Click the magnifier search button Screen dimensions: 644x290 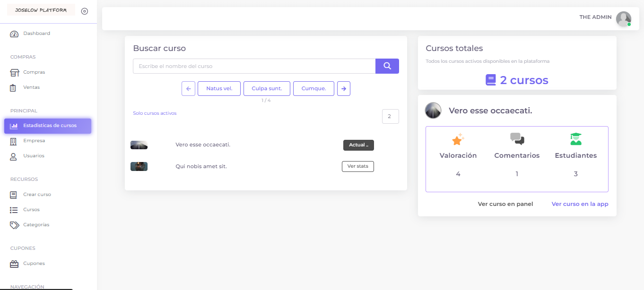point(387,66)
